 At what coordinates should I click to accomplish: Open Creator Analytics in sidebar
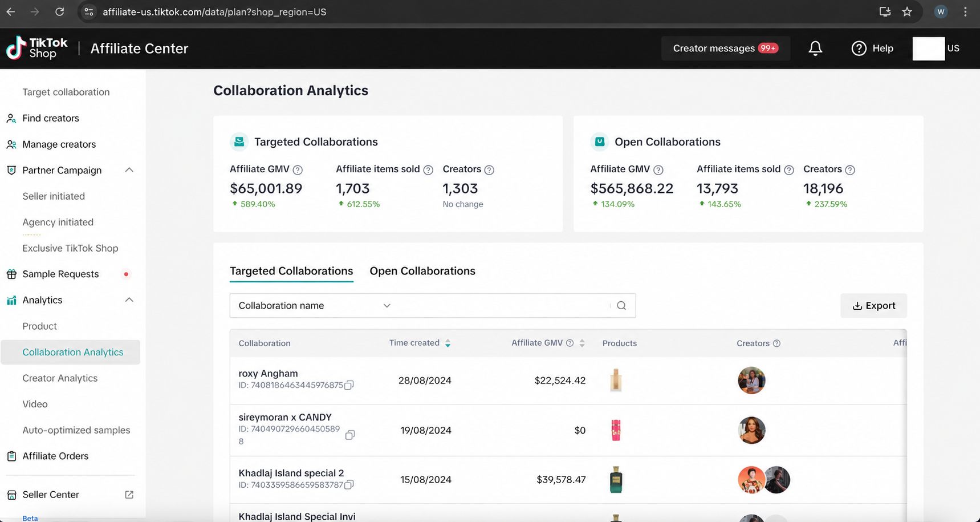(60, 378)
